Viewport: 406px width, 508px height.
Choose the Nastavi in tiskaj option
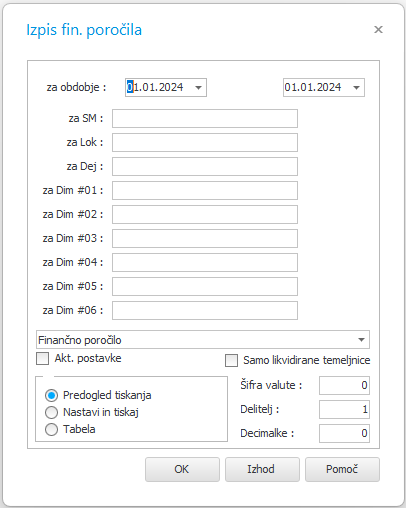[x=51, y=412]
